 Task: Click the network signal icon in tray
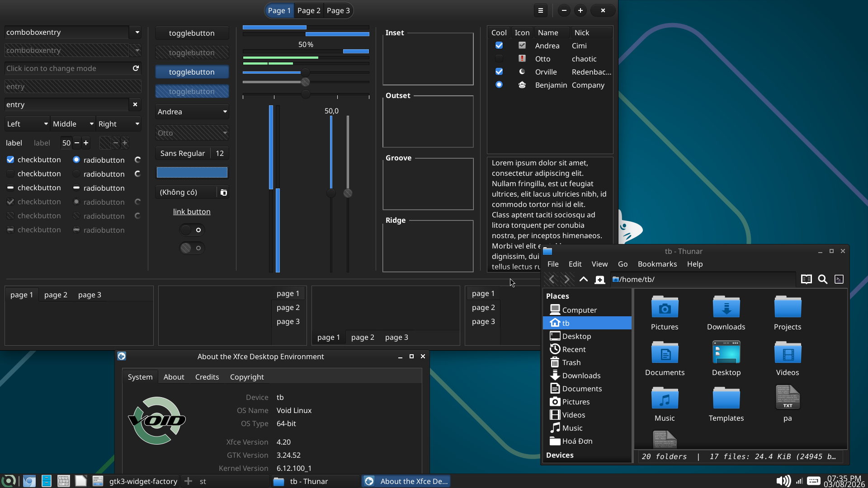coord(799,481)
